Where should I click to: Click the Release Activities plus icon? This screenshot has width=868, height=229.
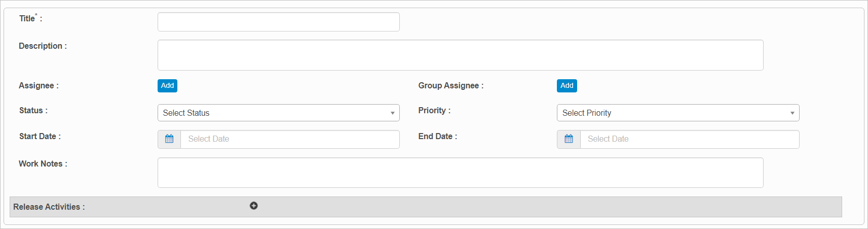coord(254,206)
